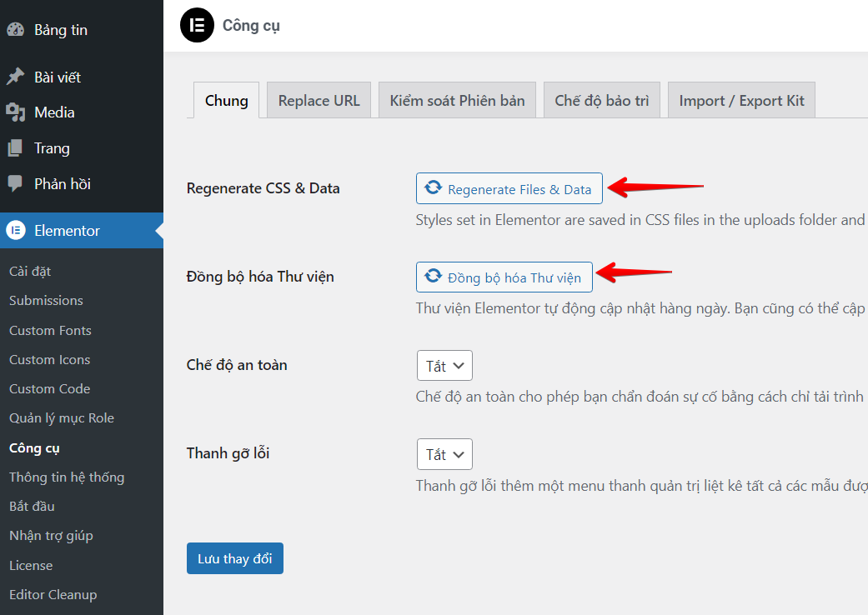Open the Chế độ an toàn dropdown
Image resolution: width=868 pixels, height=615 pixels.
click(x=444, y=366)
